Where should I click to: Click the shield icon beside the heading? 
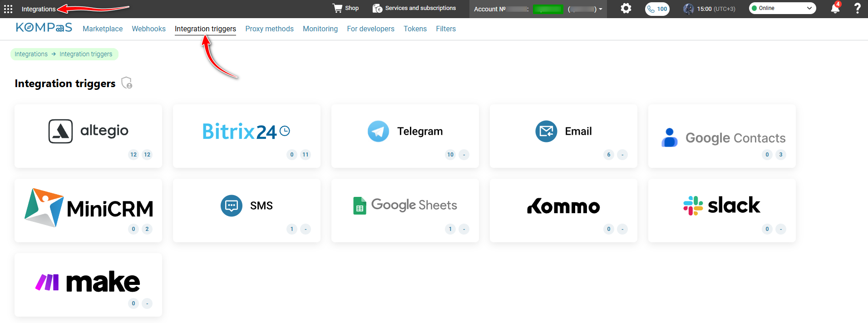tap(127, 83)
